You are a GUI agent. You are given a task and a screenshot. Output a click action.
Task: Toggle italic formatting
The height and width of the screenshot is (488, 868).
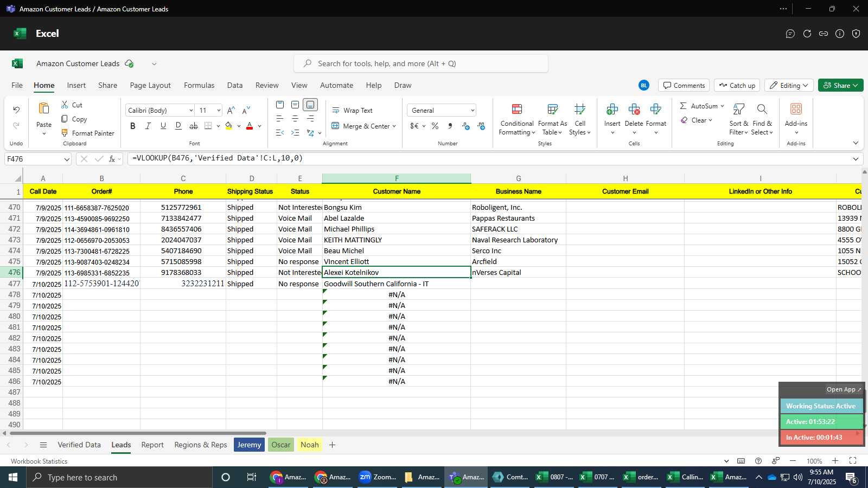tap(148, 126)
